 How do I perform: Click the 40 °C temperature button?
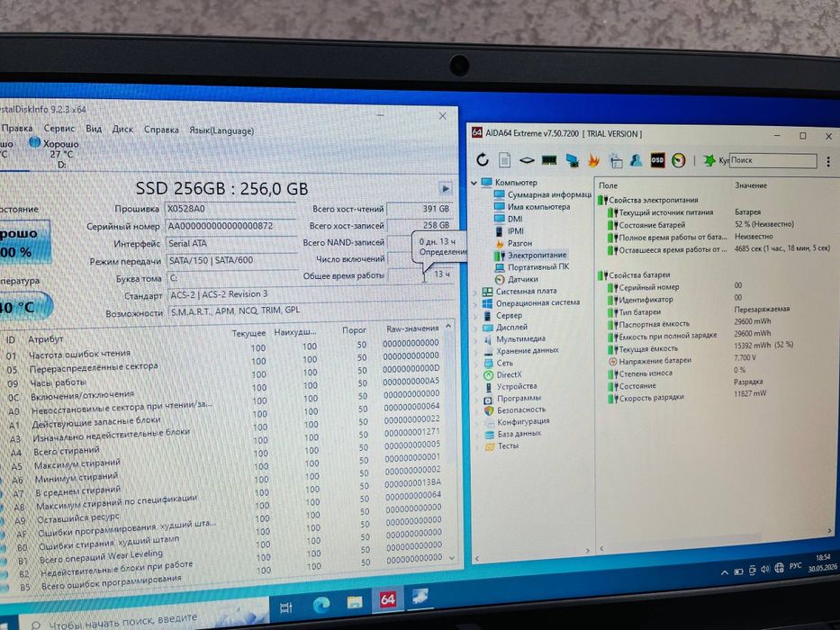pos(26,306)
